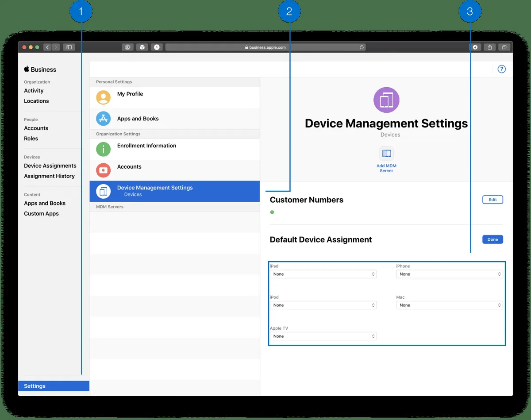
Task: Open the iPod assignment dropdown
Action: point(323,305)
